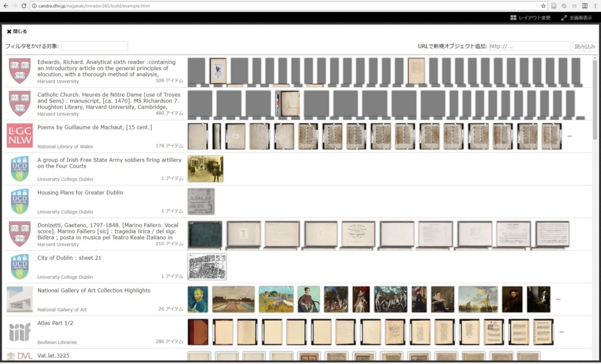Toggle 全画面表示 fullscreen mode
The height and width of the screenshot is (364, 601).
coord(576,18)
